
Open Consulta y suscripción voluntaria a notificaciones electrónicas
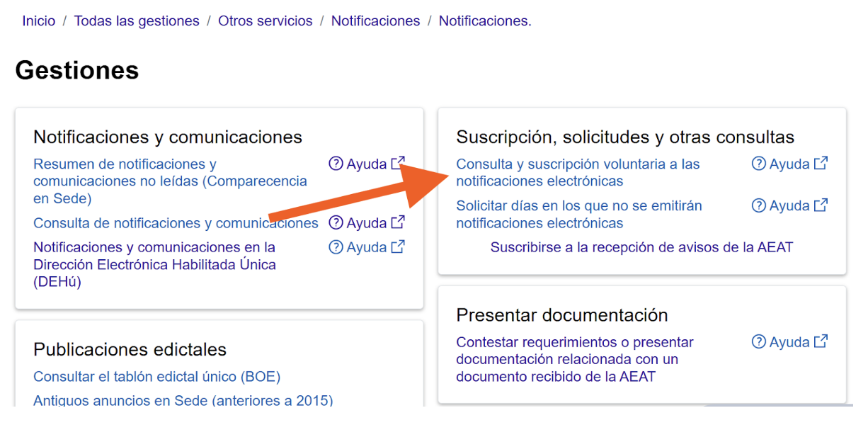pyautogui.click(x=578, y=173)
